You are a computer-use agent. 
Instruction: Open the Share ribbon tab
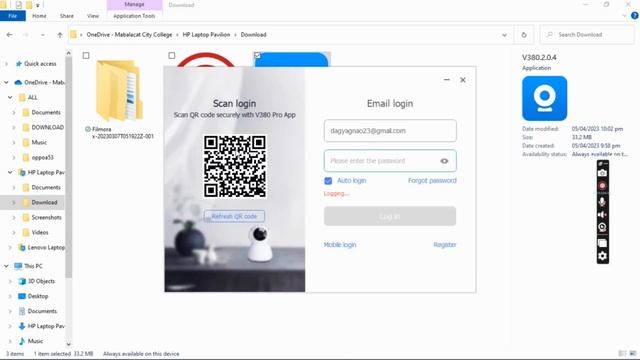tap(67, 16)
